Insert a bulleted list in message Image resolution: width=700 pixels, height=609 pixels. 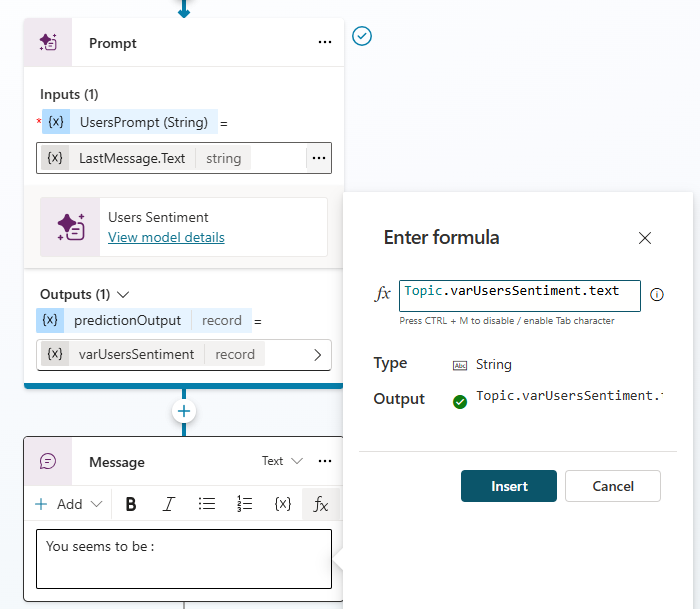[207, 504]
